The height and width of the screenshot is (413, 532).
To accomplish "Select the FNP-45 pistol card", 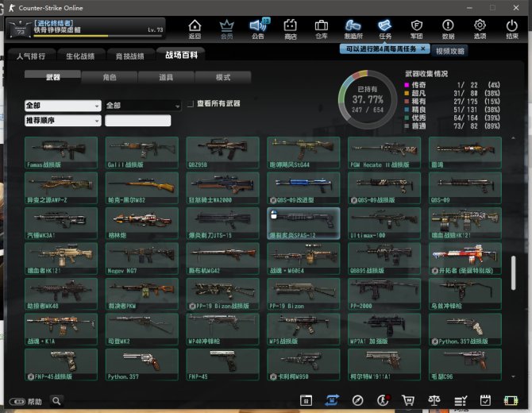I will [222, 365].
